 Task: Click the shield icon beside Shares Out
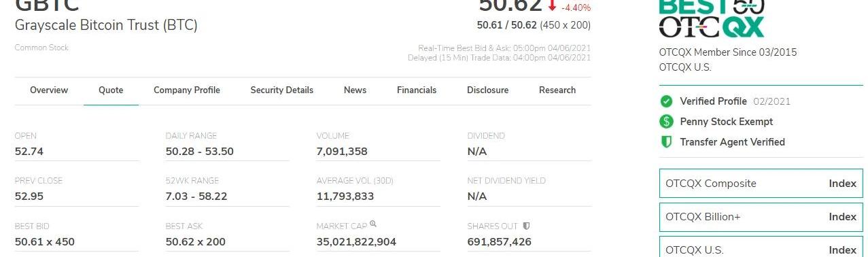click(x=526, y=226)
